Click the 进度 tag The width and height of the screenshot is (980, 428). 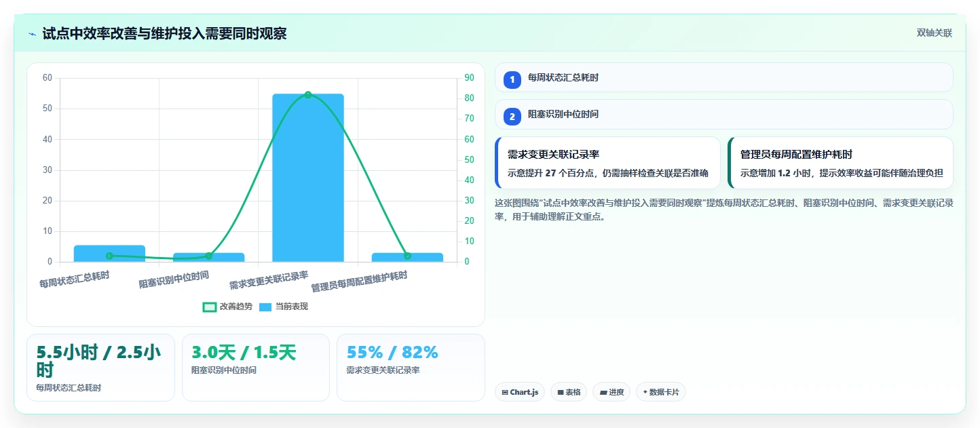pos(611,392)
